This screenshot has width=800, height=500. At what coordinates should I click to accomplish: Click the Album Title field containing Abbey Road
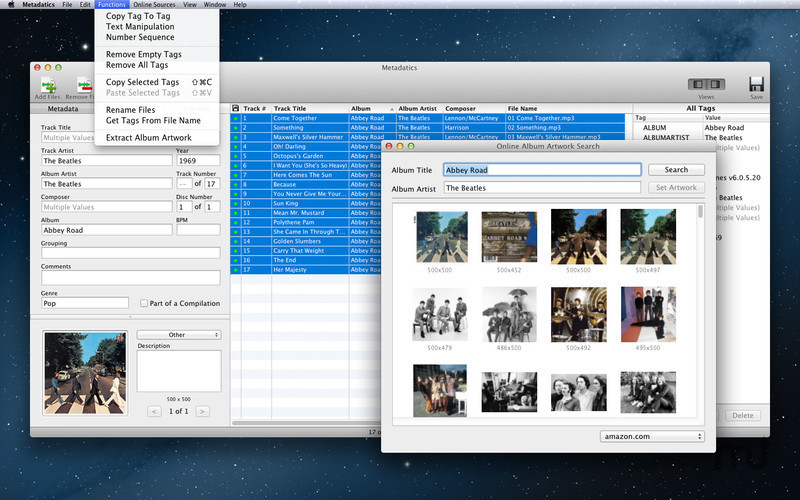tap(541, 170)
